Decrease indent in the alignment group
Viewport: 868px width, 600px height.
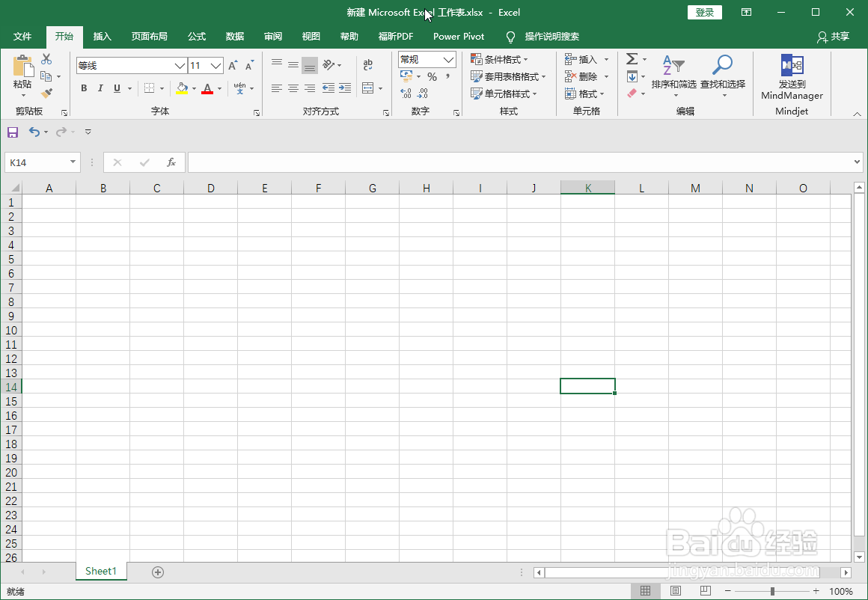(x=328, y=88)
